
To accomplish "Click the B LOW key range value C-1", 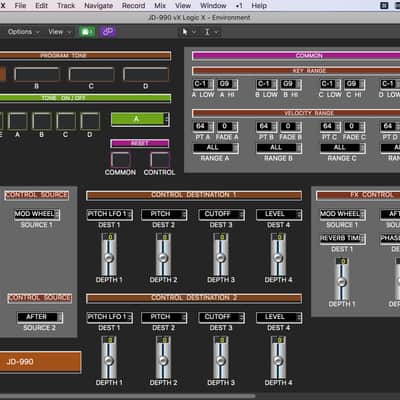I will pyautogui.click(x=267, y=84).
